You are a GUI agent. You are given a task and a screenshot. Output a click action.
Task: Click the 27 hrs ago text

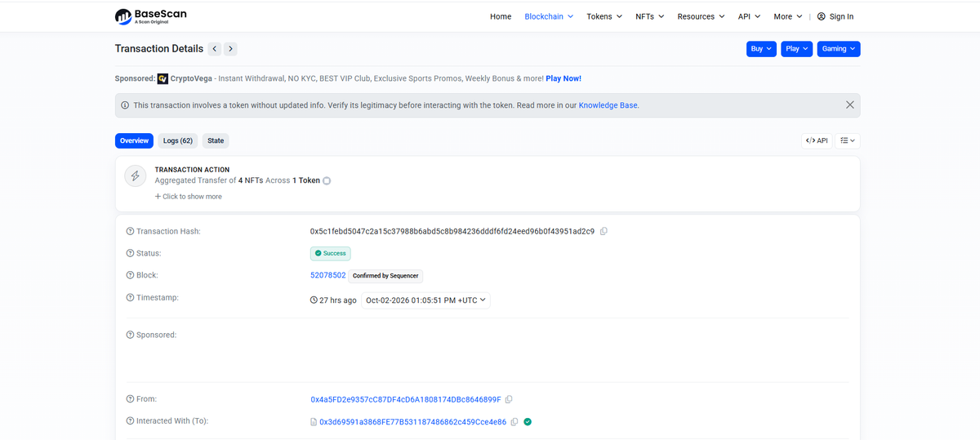338,300
